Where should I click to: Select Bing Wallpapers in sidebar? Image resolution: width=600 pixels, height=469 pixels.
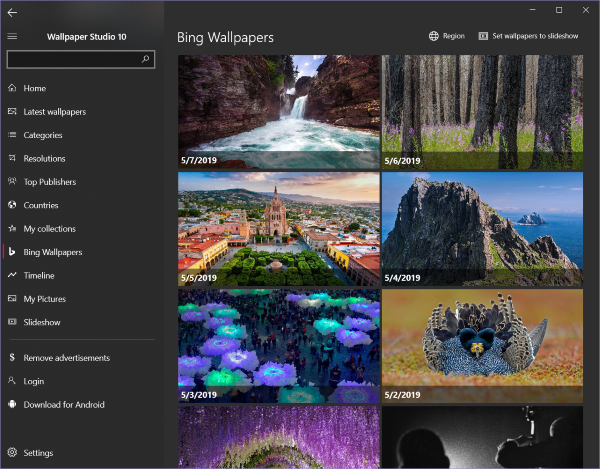[x=53, y=252]
